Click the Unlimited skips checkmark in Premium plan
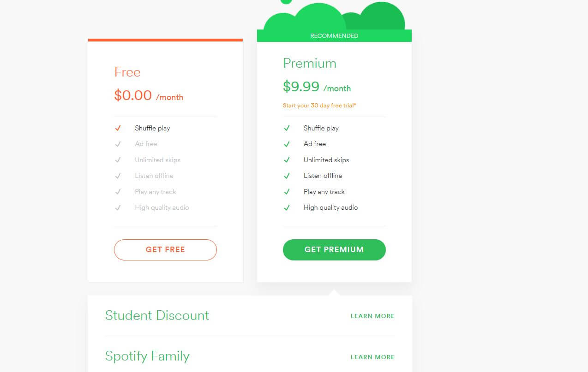 point(288,160)
